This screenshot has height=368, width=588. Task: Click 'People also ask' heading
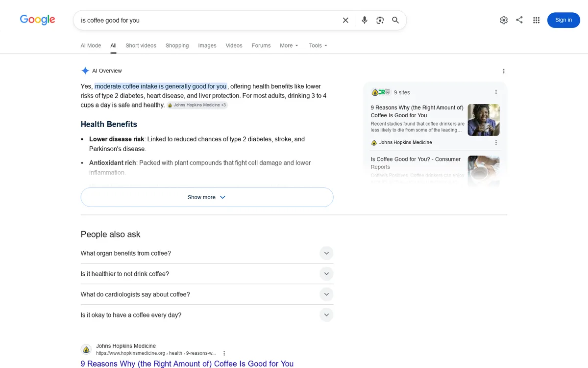111,235
